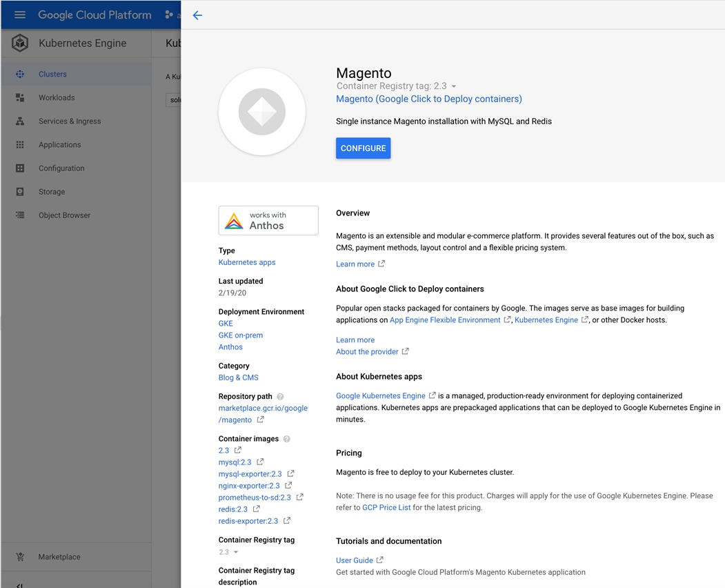The width and height of the screenshot is (725, 588).
Task: Click external icon next to redis:2.3
Action: pyautogui.click(x=256, y=509)
